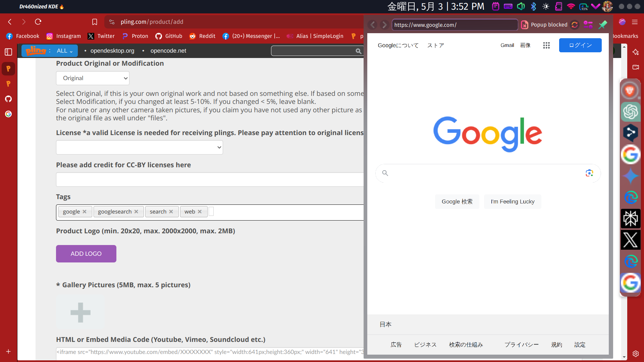Focus the side panel URL field
The height and width of the screenshot is (362, 644).
click(x=454, y=25)
